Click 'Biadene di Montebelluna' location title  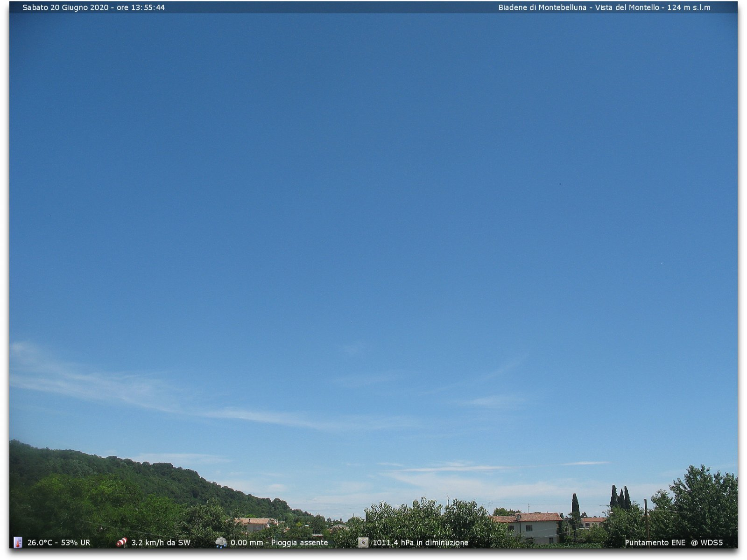tap(542, 7)
